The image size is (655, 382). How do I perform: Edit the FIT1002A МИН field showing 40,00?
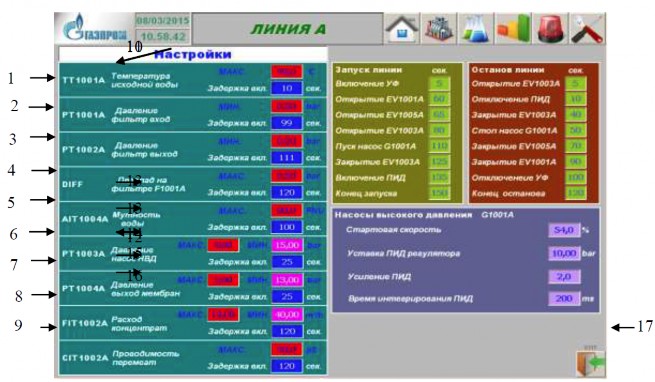287,314
